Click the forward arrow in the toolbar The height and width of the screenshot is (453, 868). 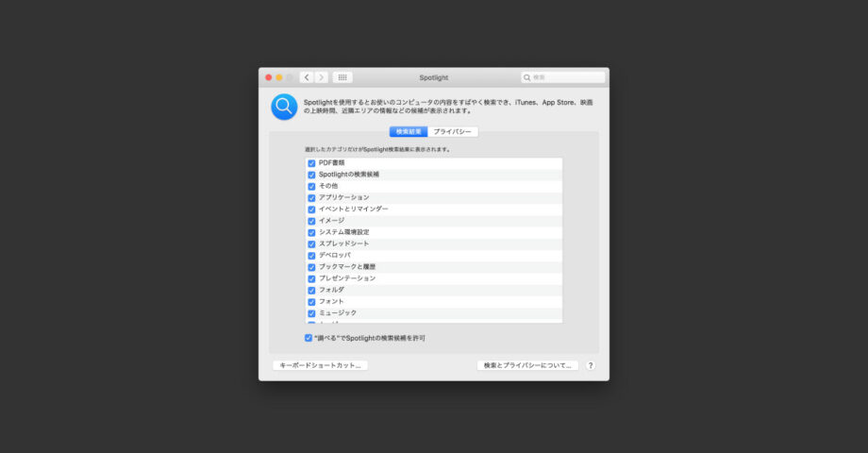coord(321,77)
